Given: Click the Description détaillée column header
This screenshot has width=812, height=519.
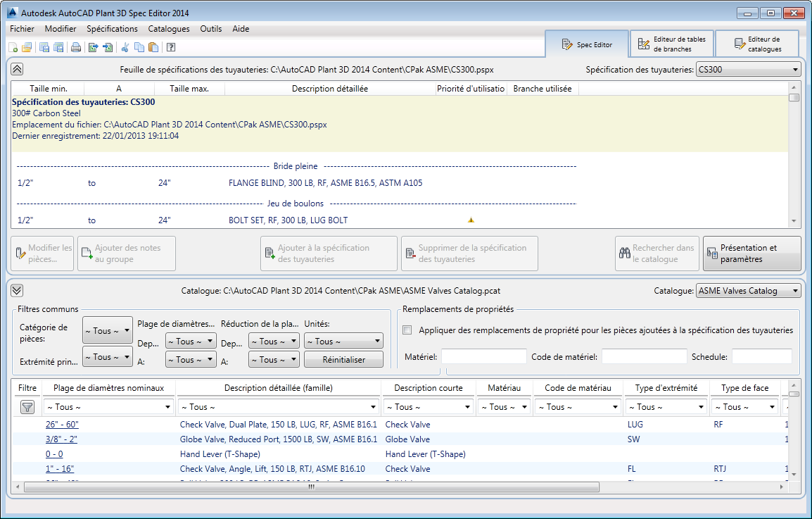Looking at the screenshot, I should [x=330, y=89].
